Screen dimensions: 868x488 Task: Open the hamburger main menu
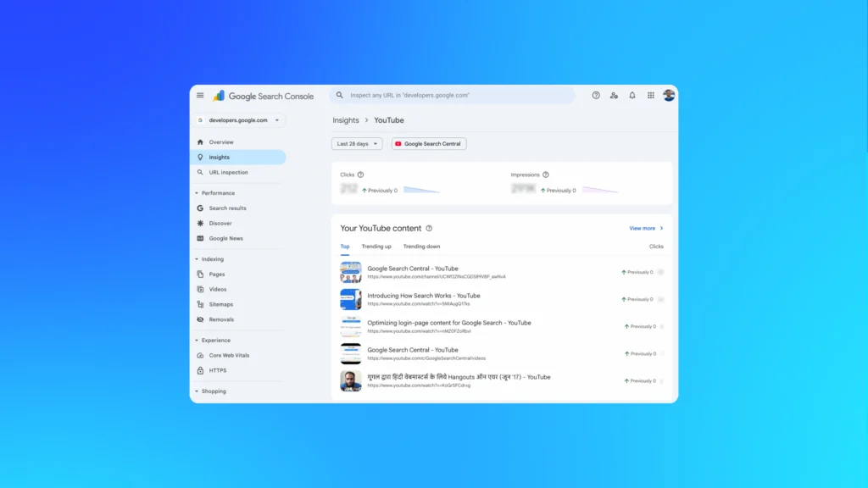200,95
